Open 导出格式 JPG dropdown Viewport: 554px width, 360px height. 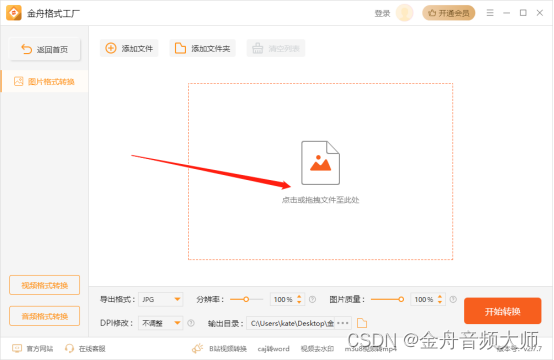[x=160, y=300]
